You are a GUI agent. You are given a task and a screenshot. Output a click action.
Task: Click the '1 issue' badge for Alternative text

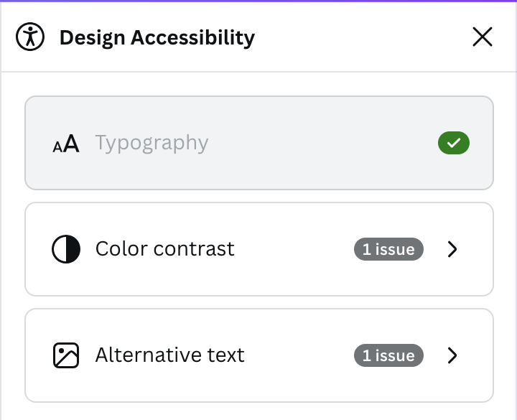388,355
